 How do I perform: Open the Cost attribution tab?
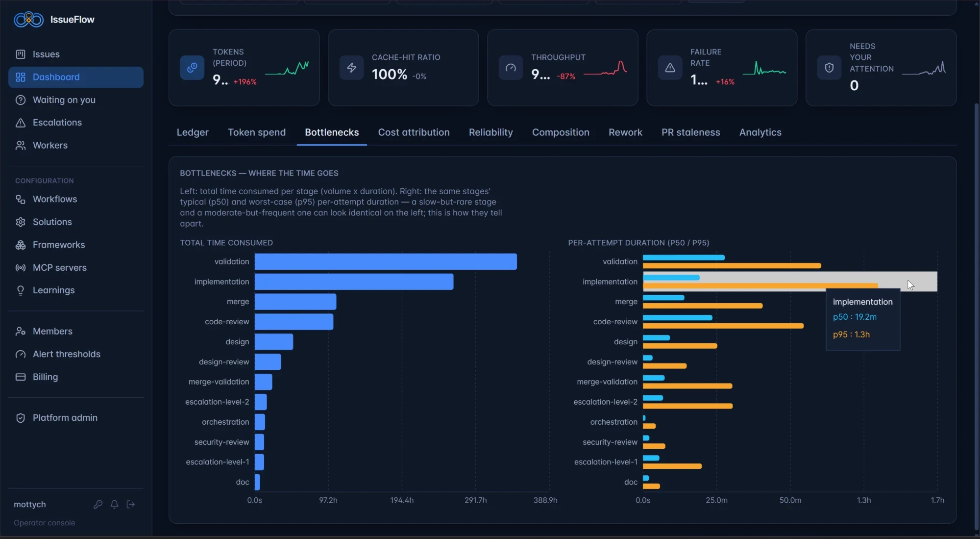[x=414, y=132]
